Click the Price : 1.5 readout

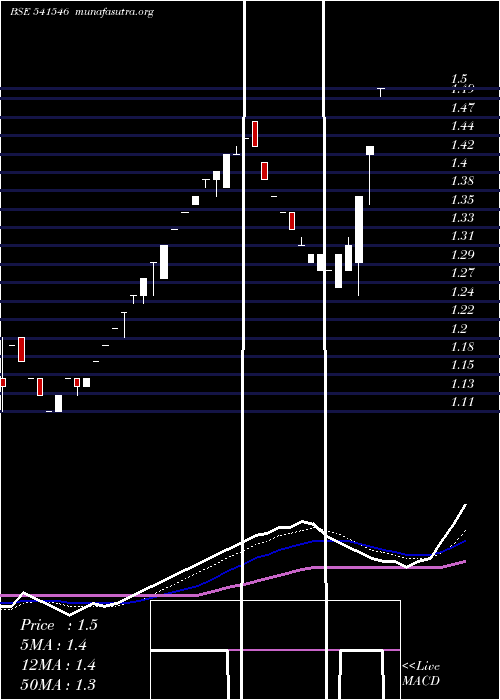[x=58, y=625]
